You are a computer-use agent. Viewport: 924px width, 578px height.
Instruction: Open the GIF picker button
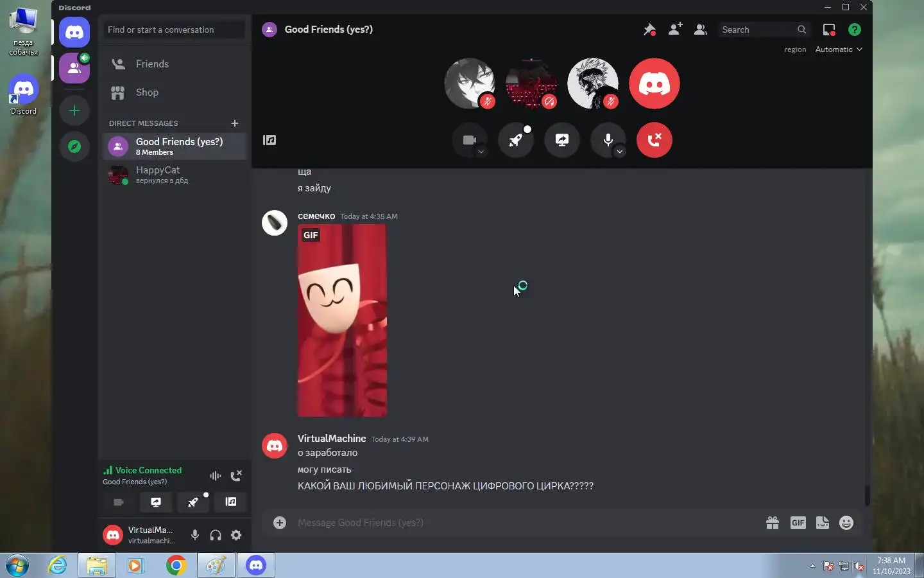(x=798, y=523)
